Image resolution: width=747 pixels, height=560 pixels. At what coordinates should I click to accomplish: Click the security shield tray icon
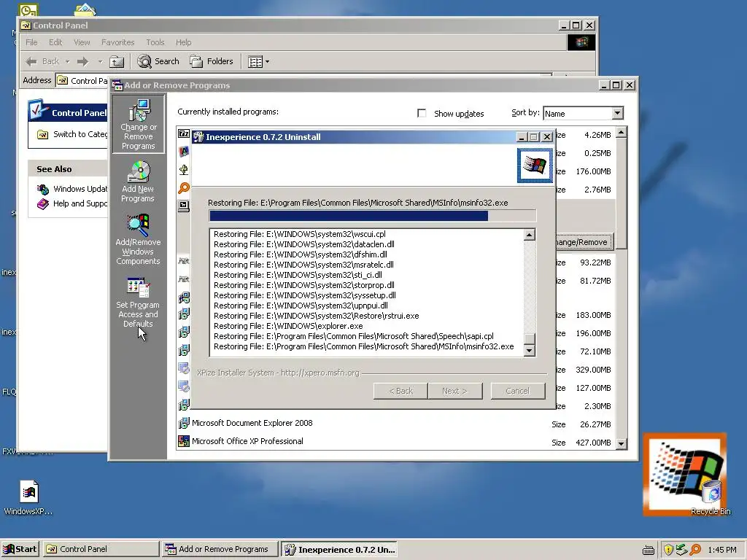668,550
